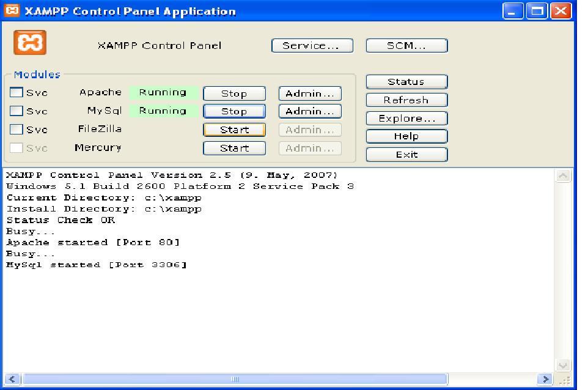
Task: Open the Apache Admin page
Action: point(310,94)
